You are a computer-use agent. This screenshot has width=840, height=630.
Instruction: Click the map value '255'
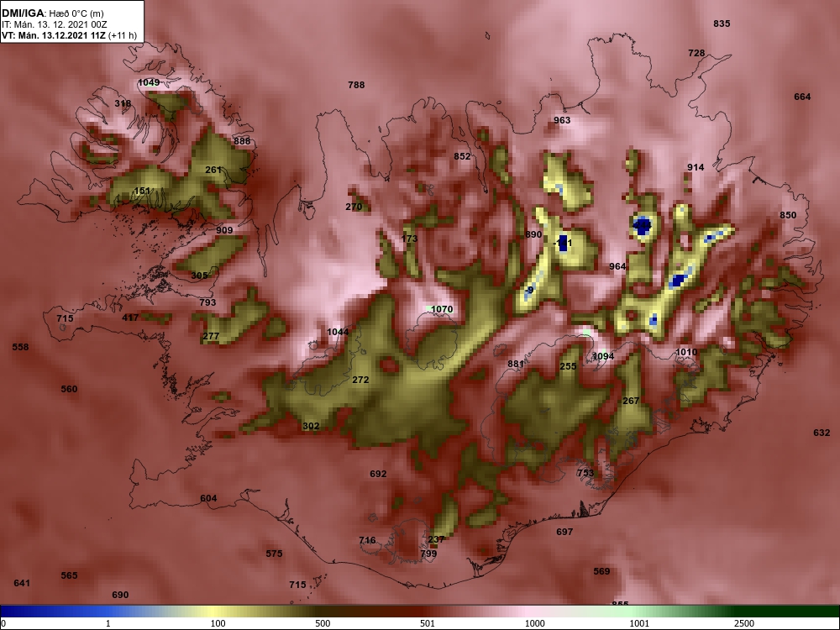[x=569, y=366]
